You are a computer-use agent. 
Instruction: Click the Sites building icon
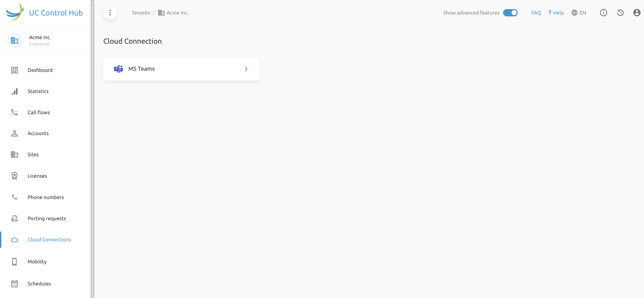pos(14,154)
